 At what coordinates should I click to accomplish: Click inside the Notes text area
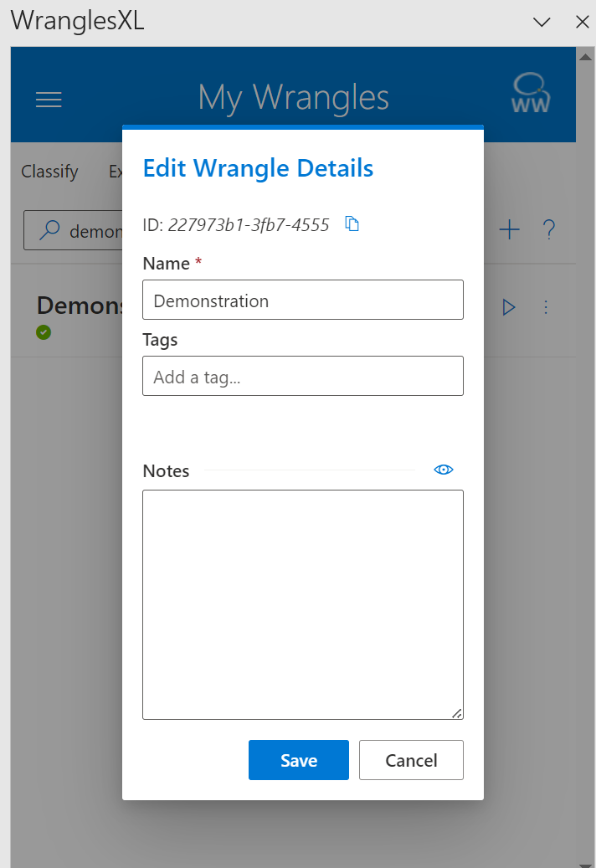302,603
